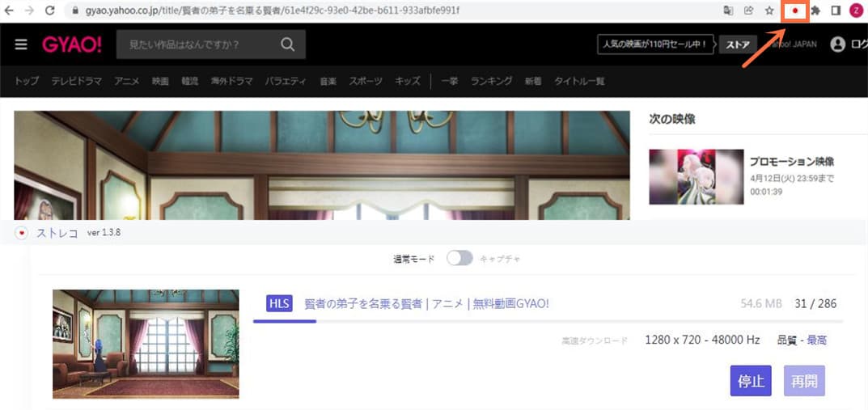This screenshot has height=410, width=868.
Task: Click the 賢者の弟子を名乗る賢者 download title link
Action: 427,303
